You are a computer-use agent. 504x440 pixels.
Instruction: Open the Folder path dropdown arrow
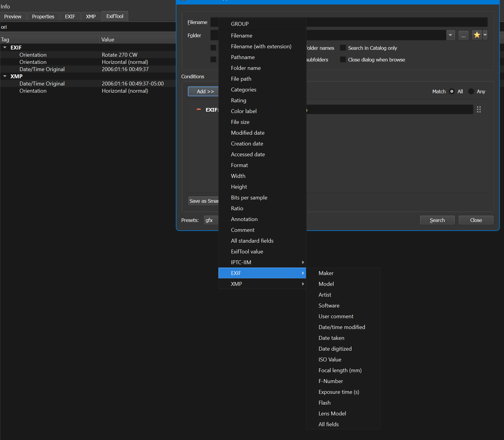(x=450, y=35)
